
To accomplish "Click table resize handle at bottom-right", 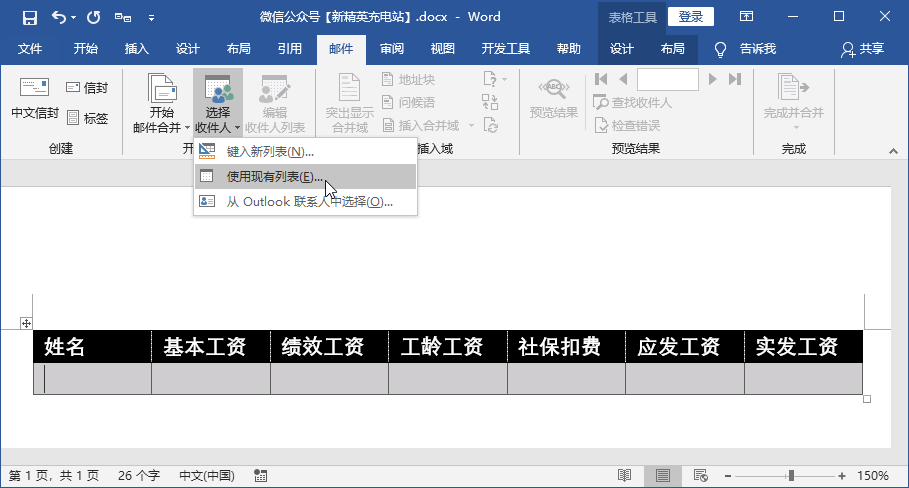I will point(867,399).
